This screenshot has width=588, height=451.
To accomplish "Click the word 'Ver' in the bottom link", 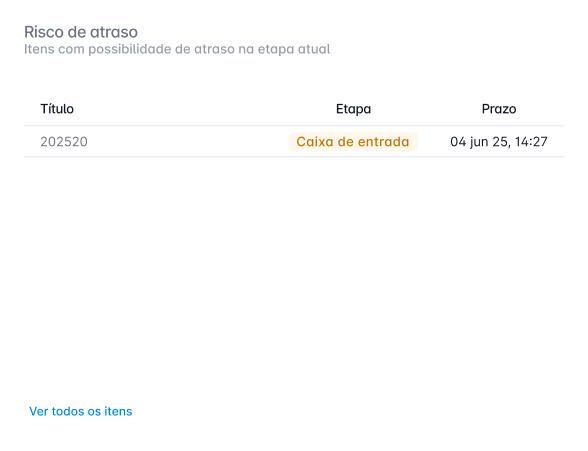I will [x=39, y=411].
